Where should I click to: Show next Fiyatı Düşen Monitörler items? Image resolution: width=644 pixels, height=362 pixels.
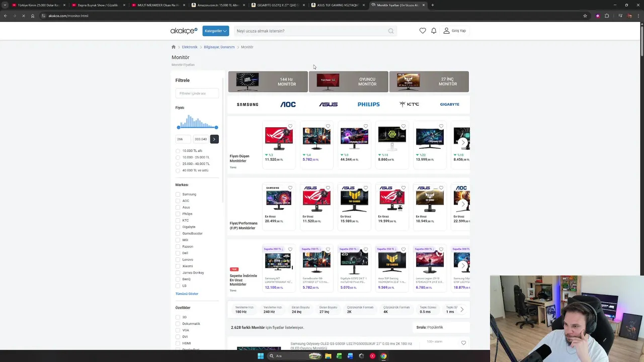pos(463,142)
